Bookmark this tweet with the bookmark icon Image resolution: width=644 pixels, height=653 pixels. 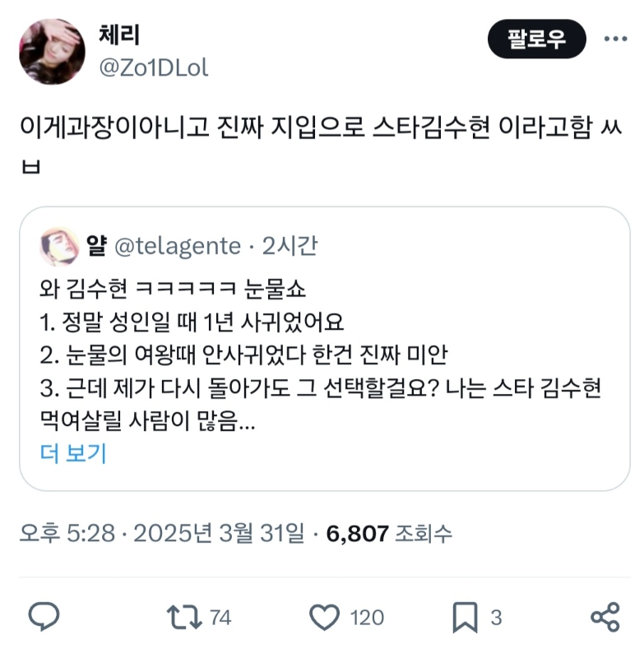click(x=465, y=617)
